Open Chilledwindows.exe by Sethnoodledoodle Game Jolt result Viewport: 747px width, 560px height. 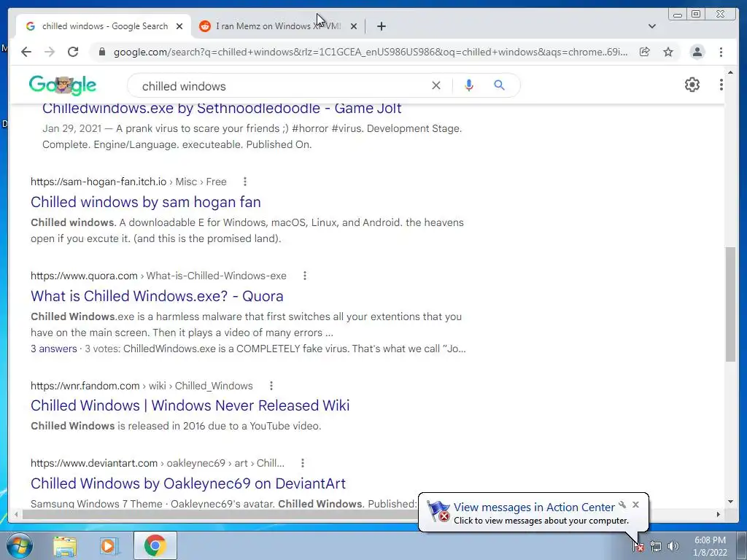(x=222, y=108)
